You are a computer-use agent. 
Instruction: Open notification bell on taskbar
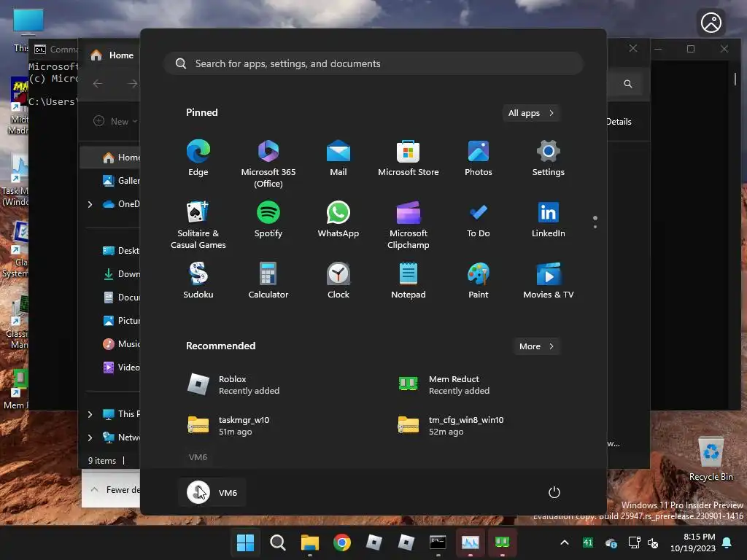pos(727,542)
